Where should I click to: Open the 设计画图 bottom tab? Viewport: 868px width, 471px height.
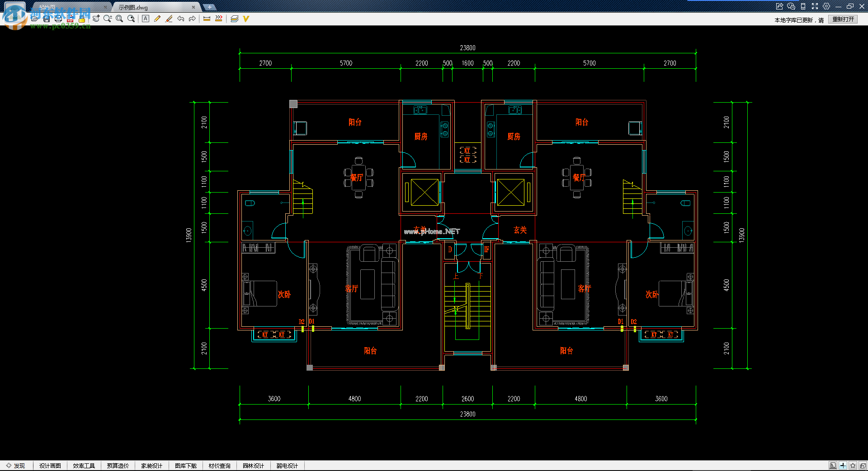point(50,466)
